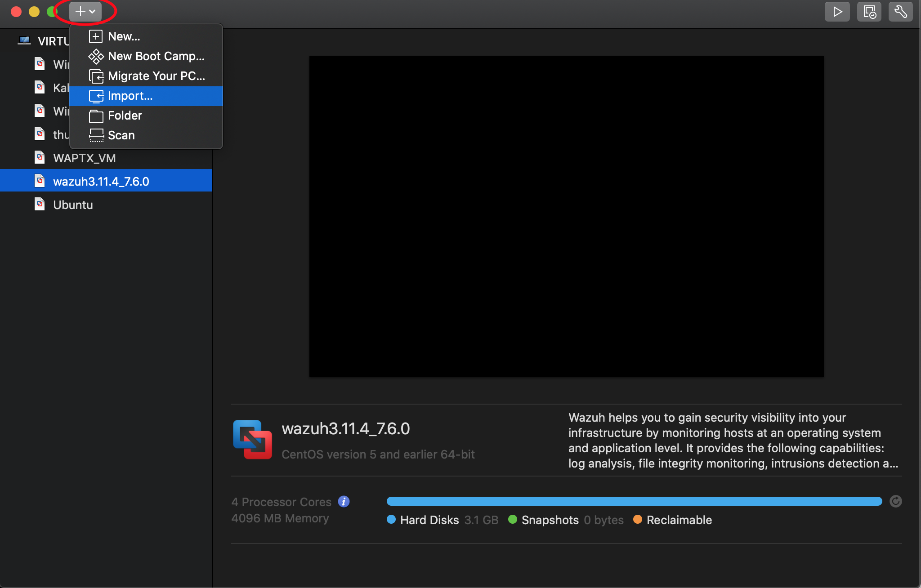
Task: Choose Migrate Your PC... option
Action: [x=156, y=76]
